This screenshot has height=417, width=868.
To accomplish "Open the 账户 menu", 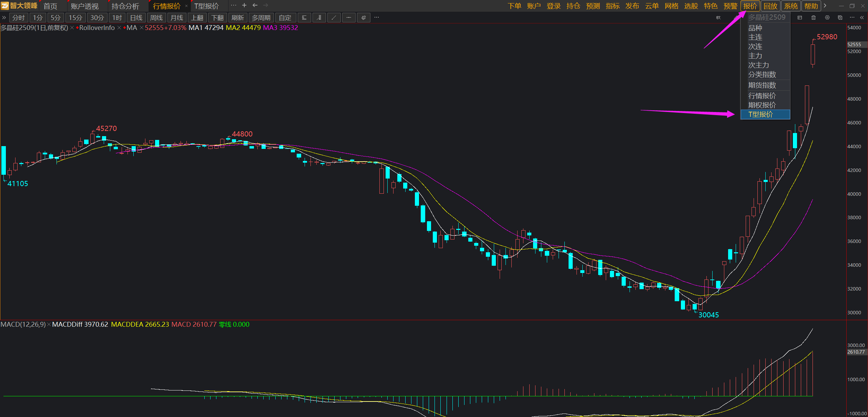I will pos(534,6).
